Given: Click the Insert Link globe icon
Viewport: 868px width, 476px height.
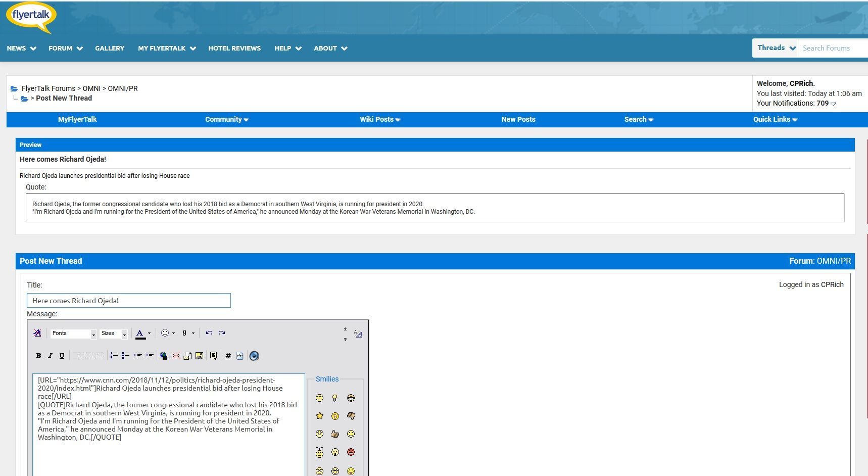Looking at the screenshot, I should tap(164, 356).
